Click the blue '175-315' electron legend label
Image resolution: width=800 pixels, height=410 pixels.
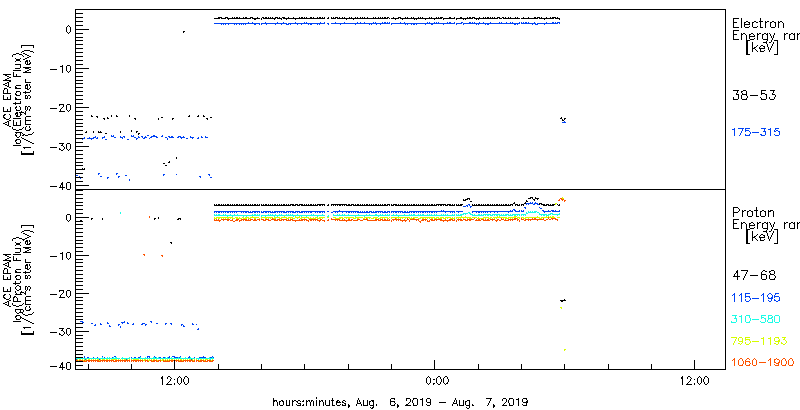tap(756, 133)
